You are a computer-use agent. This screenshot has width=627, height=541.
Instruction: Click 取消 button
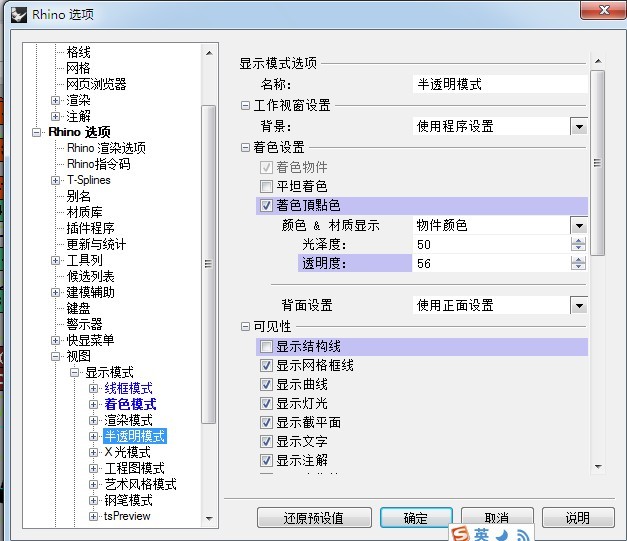point(497,518)
